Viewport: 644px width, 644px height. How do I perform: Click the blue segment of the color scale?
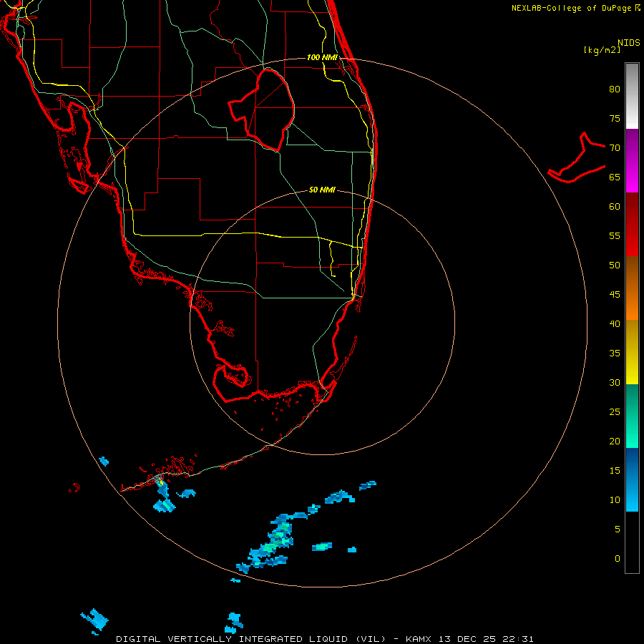point(632,479)
